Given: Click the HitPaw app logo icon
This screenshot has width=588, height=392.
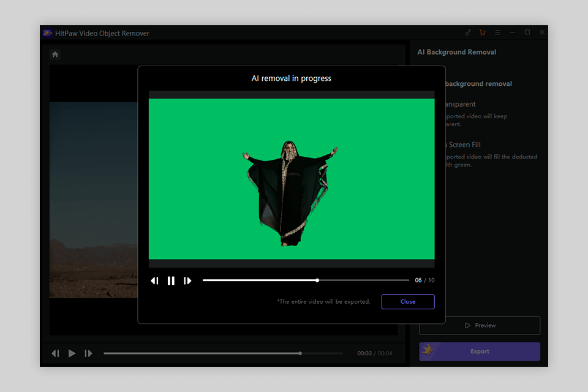Looking at the screenshot, I should point(48,33).
